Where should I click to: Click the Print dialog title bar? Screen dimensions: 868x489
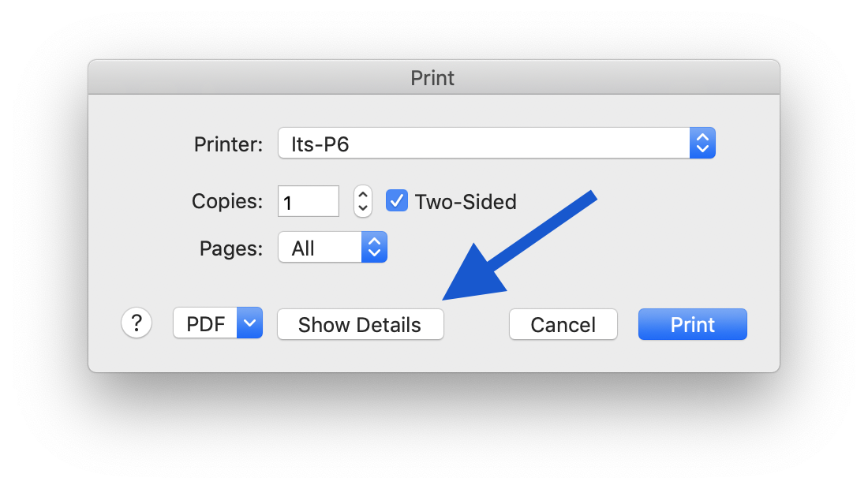tap(432, 78)
